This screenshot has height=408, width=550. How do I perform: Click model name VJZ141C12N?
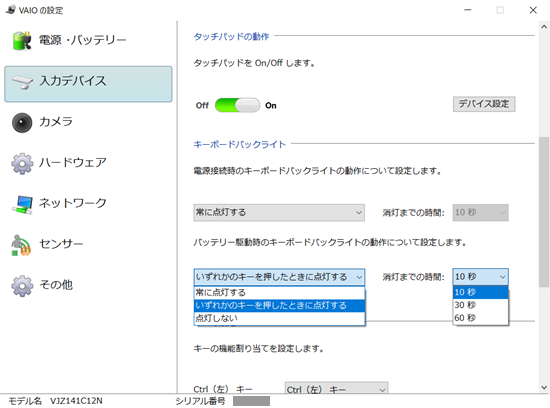pos(76,401)
